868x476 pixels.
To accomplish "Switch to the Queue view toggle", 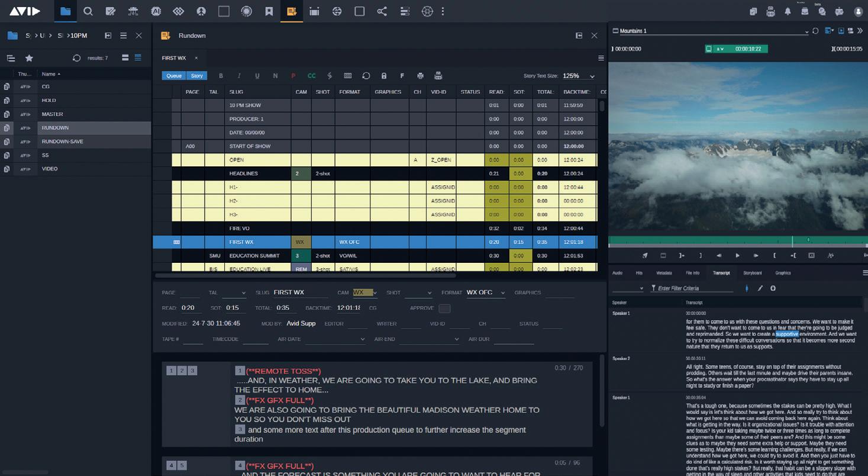I will tap(173, 76).
